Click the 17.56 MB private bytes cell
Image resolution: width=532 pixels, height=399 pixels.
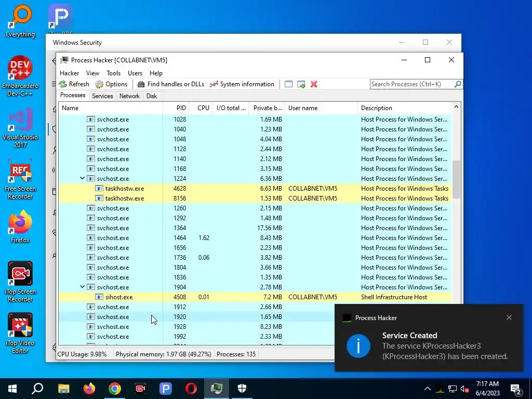point(270,228)
